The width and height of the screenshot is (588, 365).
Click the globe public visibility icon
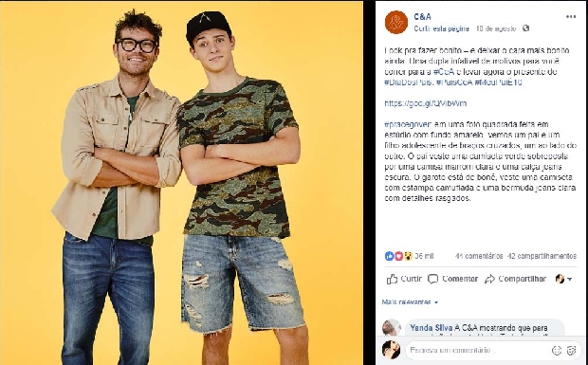525,28
